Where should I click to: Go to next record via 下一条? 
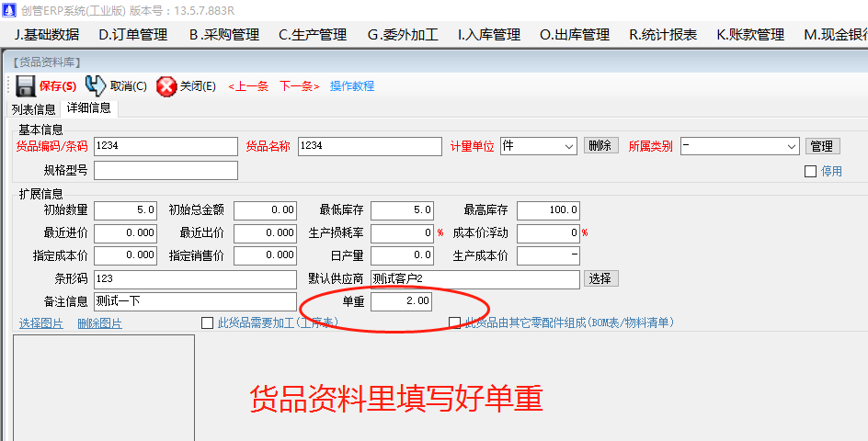[x=300, y=86]
